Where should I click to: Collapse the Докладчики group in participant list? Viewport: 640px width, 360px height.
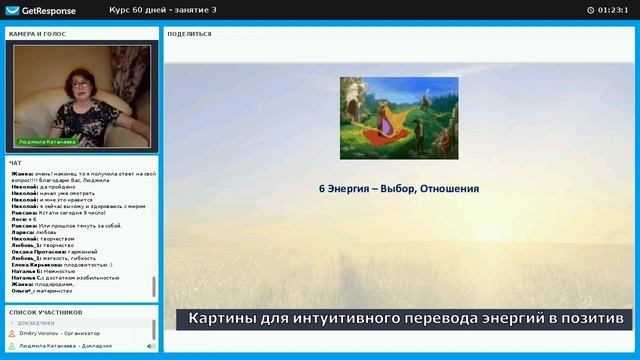12,323
